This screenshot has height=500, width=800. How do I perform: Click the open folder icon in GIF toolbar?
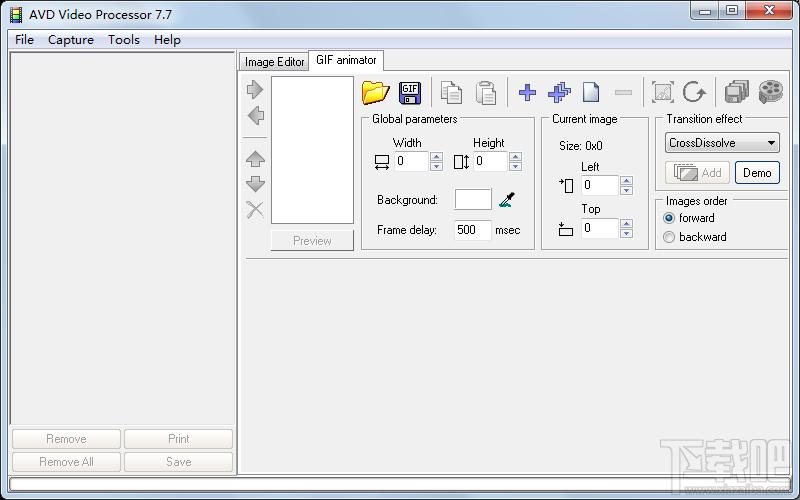tap(375, 92)
